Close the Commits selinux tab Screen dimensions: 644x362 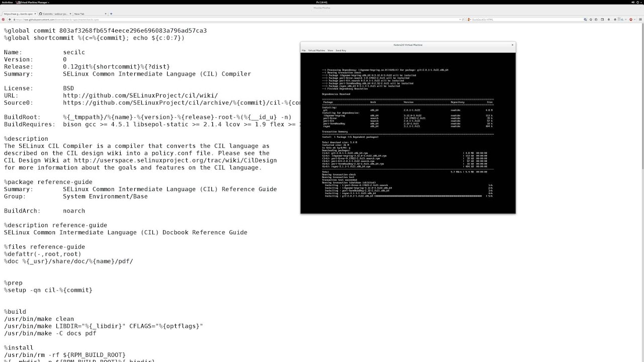[70, 14]
